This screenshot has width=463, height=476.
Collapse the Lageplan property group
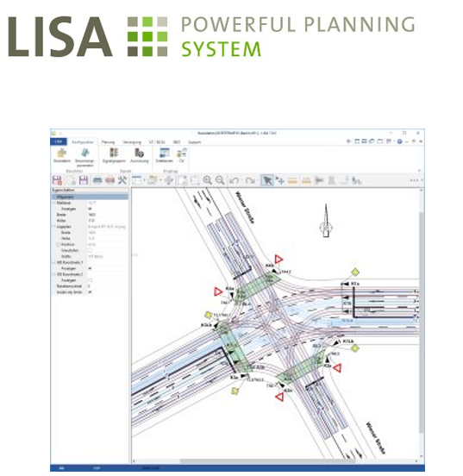click(x=54, y=227)
